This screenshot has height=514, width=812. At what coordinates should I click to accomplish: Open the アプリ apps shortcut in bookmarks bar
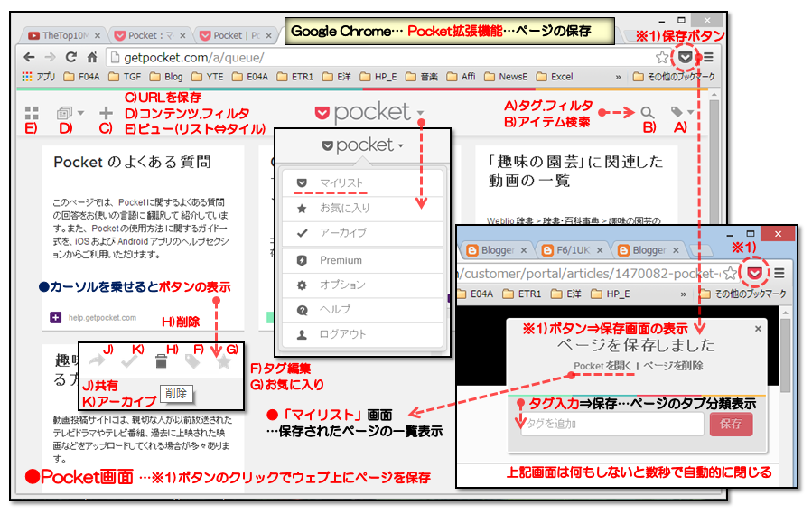39,77
